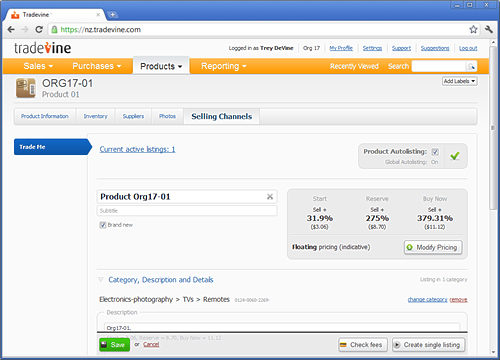Click the Buy Now 379.31% value

tap(435, 218)
